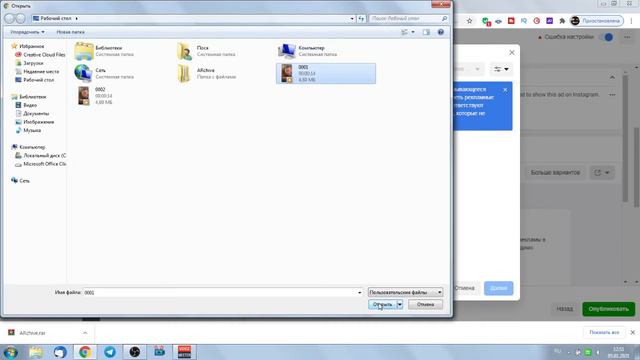This screenshot has height=360, width=640.
Task: Click Больше вариантов on the web page
Action: tap(555, 173)
